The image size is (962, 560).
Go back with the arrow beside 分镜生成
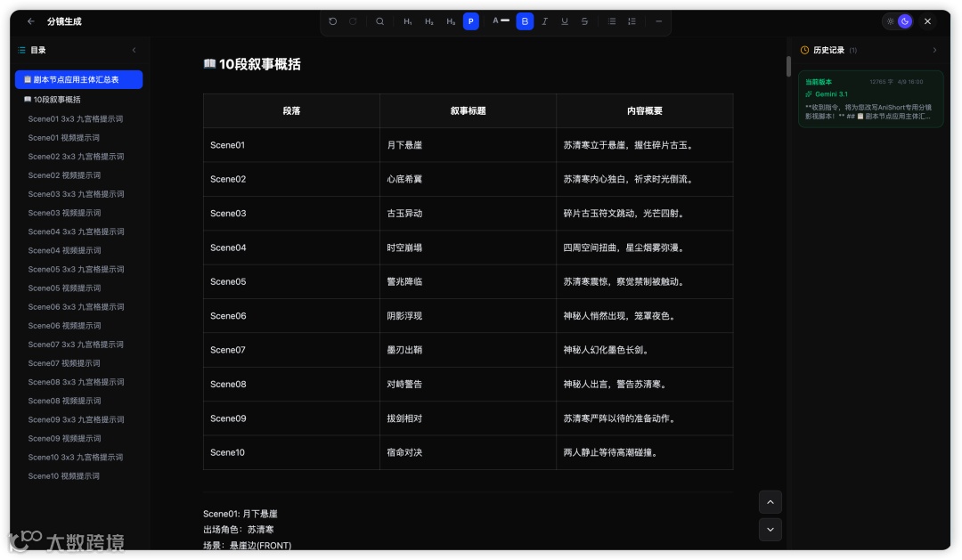click(x=30, y=21)
